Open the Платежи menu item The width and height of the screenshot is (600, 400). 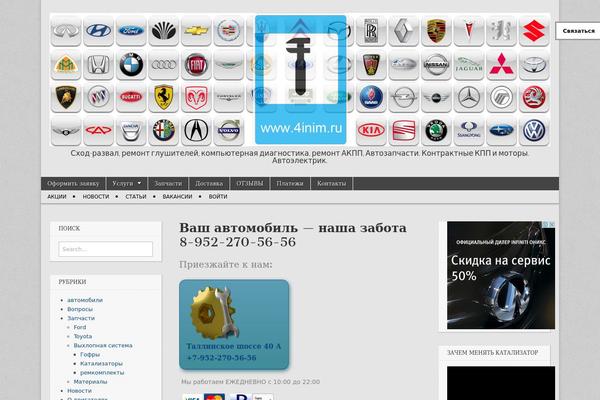tap(290, 183)
